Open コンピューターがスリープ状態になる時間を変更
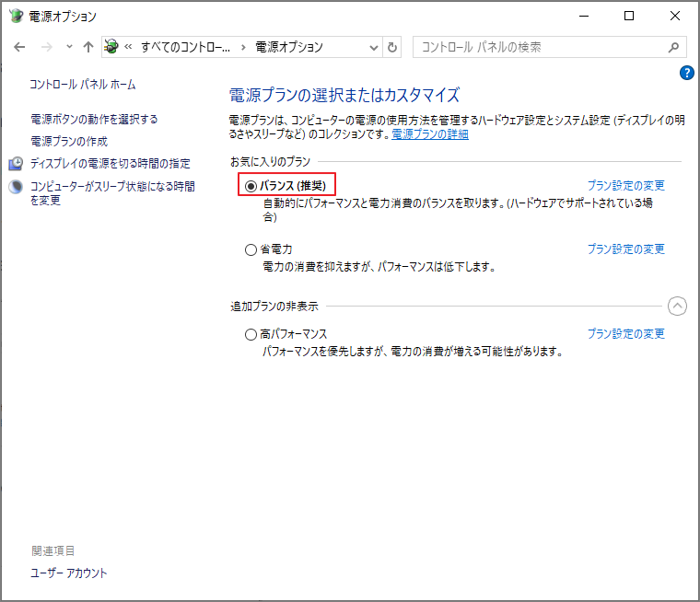The image size is (700, 602). click(112, 192)
